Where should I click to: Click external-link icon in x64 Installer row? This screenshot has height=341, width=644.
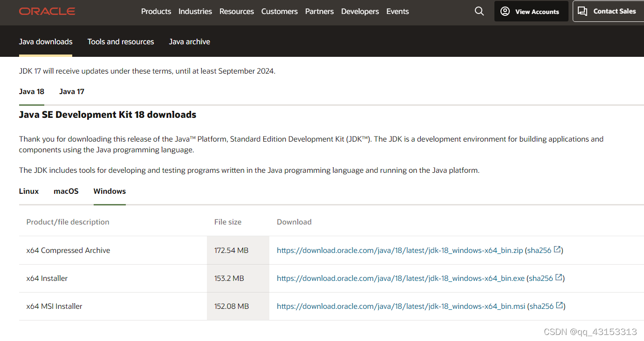pos(559,278)
